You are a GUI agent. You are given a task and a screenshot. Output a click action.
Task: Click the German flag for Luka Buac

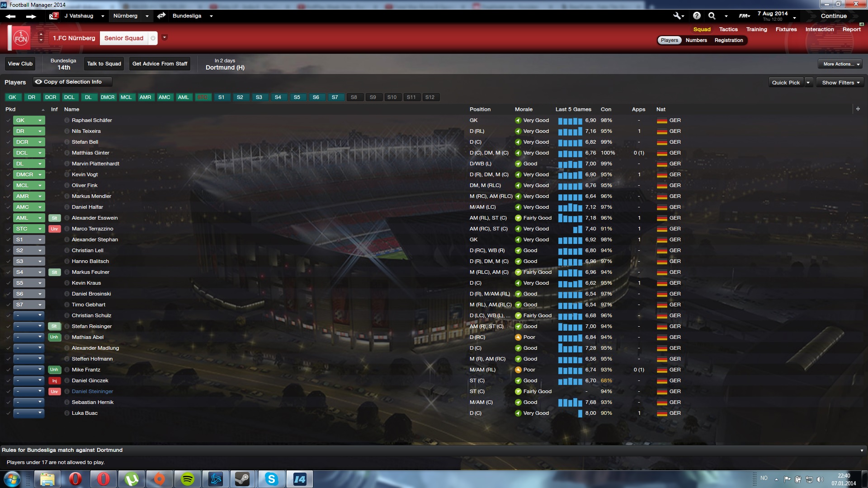(x=662, y=413)
